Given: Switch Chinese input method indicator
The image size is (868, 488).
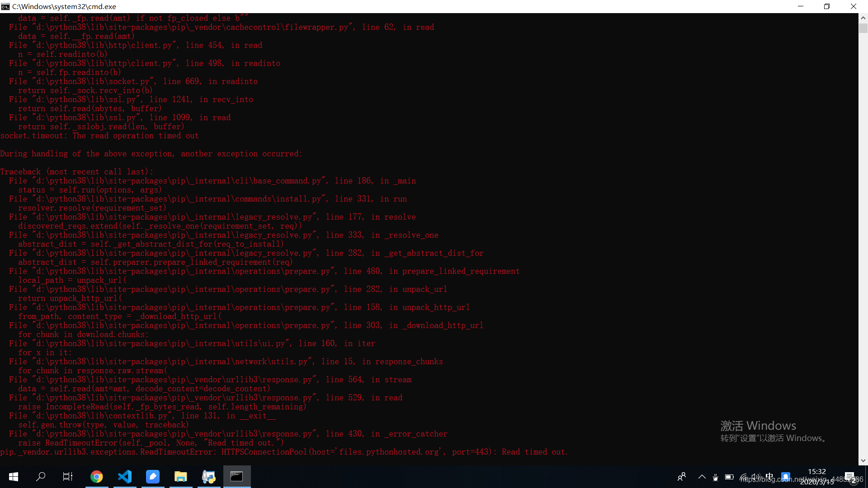Looking at the screenshot, I should 769,476.
